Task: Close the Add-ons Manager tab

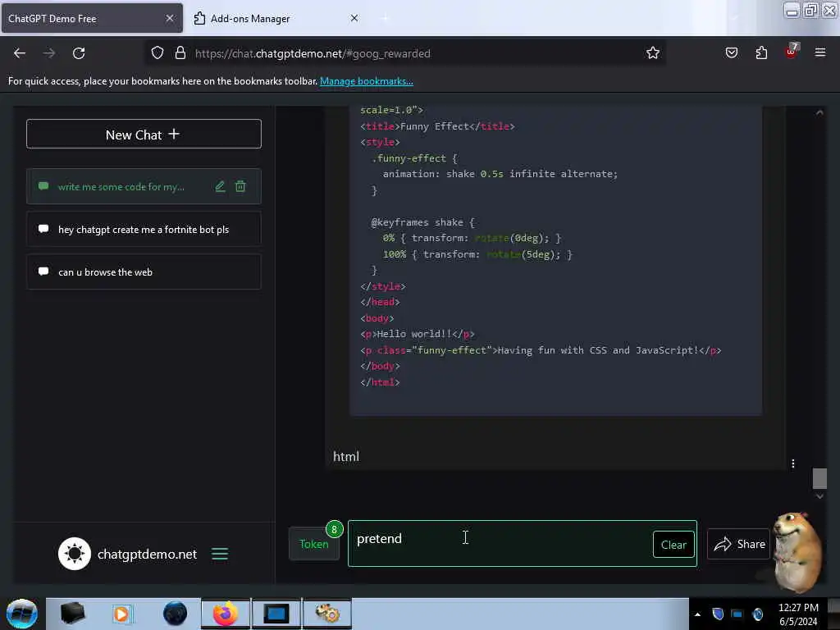Action: 354,18
